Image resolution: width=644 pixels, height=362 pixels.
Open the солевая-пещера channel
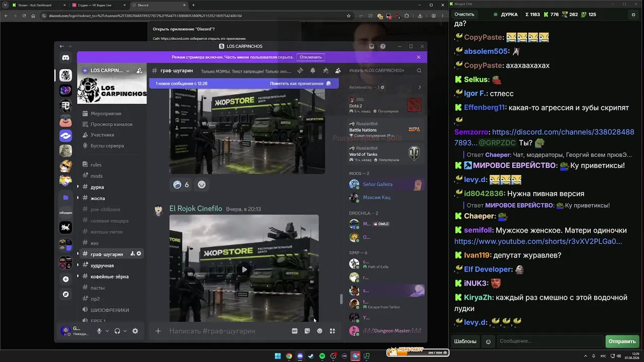pos(109,221)
